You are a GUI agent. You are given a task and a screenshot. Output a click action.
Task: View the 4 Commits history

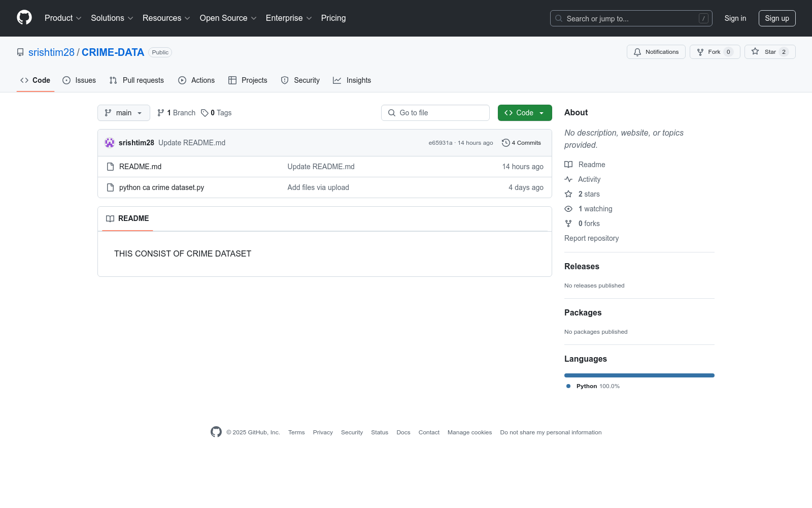click(521, 143)
